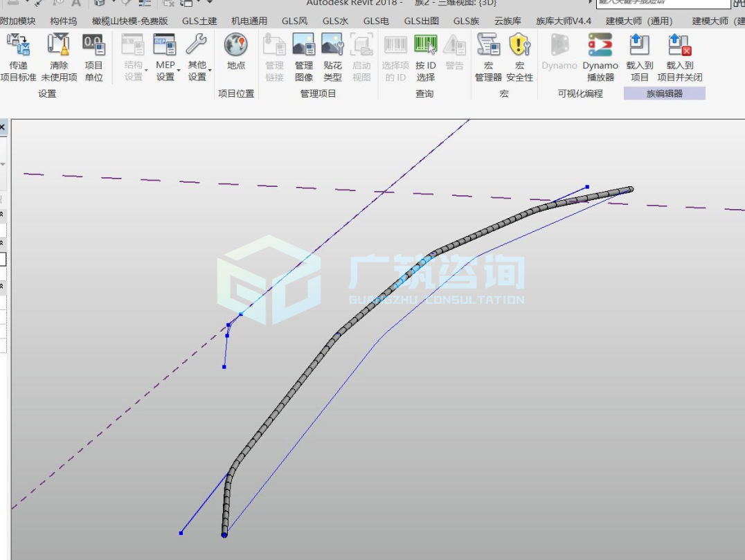
Task: Open 项目单位 project units settings
Action: click(x=93, y=45)
